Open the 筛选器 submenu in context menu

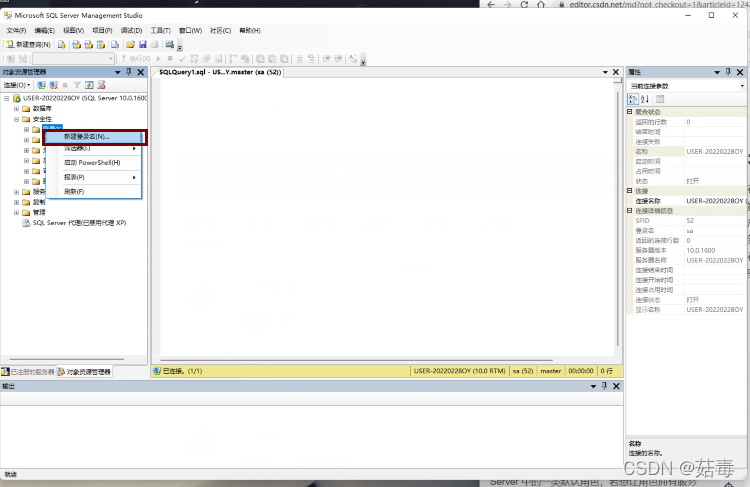93,149
